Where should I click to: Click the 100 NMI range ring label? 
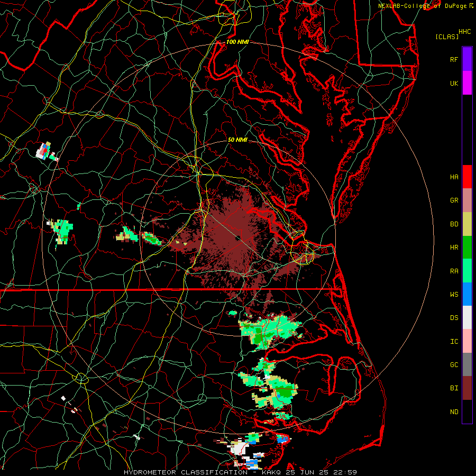pyautogui.click(x=237, y=42)
